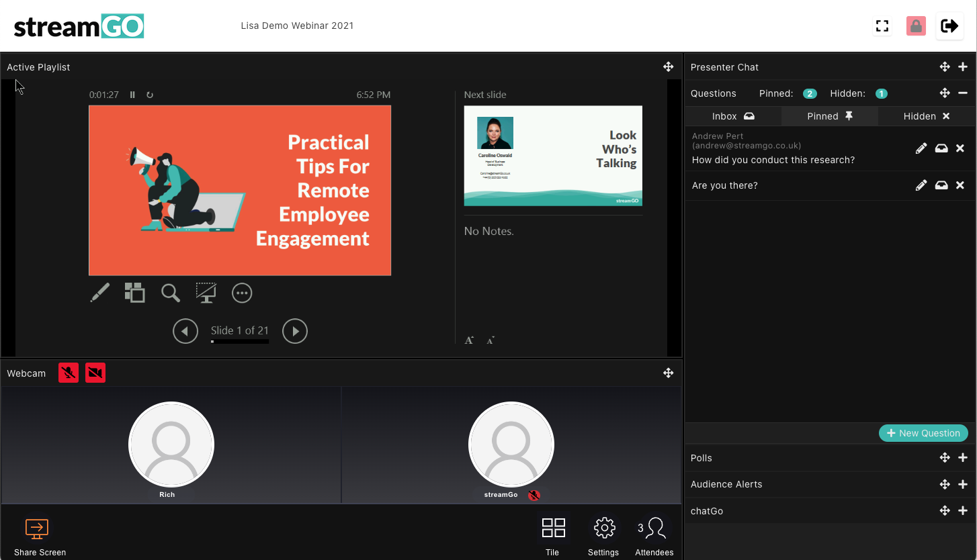
Task: Click the New Question button
Action: (x=923, y=432)
